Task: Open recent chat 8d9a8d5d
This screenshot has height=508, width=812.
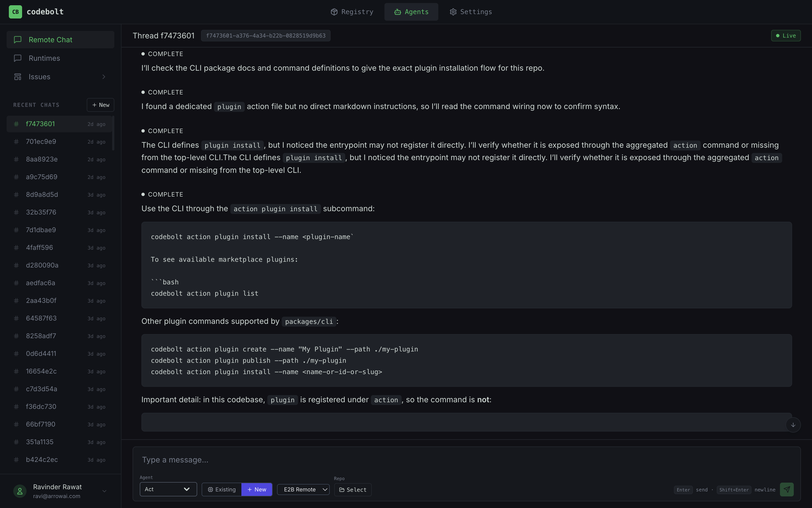Action: [59, 195]
